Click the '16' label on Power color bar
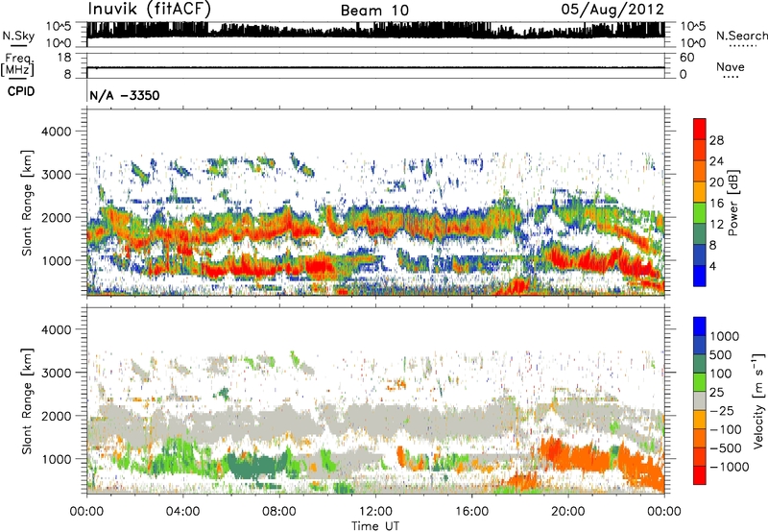 click(x=716, y=204)
